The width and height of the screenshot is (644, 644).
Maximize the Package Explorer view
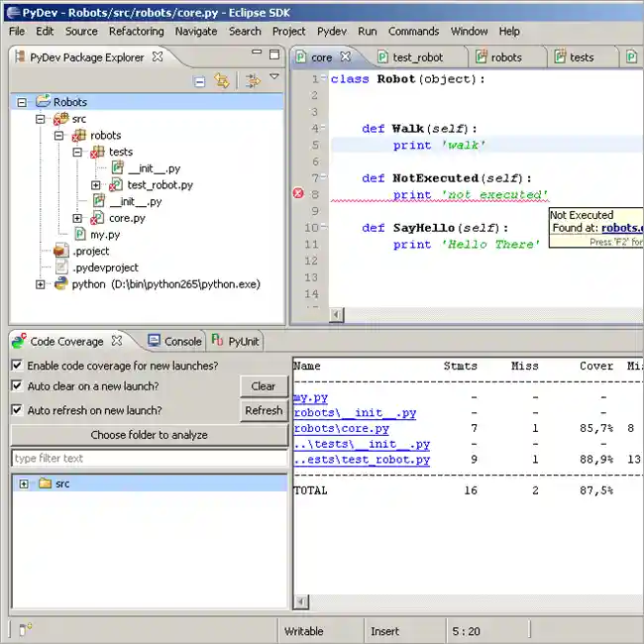click(273, 54)
